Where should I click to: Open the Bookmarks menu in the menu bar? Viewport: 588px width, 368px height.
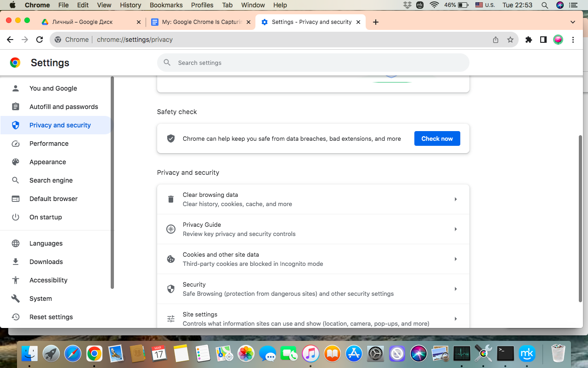pos(166,5)
